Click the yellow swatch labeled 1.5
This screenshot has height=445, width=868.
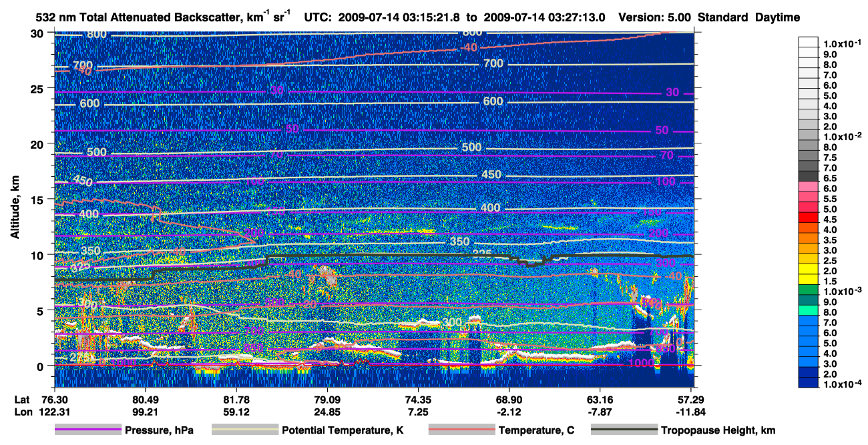[x=808, y=280]
